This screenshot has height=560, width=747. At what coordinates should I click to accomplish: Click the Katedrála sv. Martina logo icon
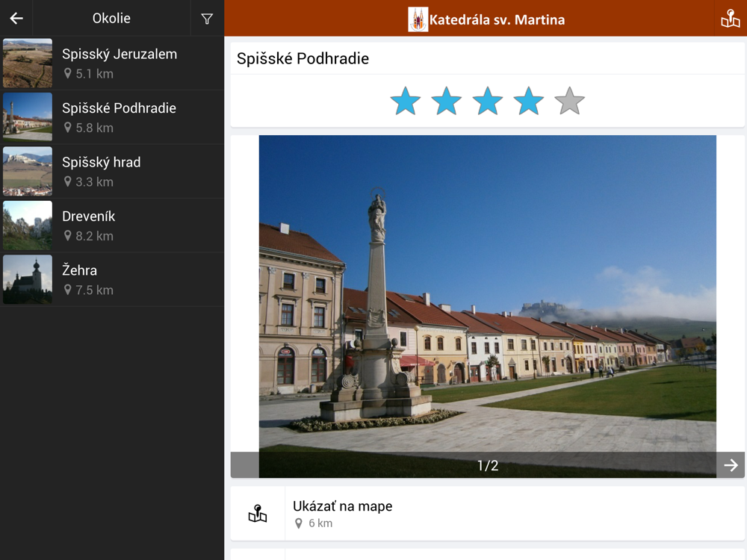(x=418, y=19)
